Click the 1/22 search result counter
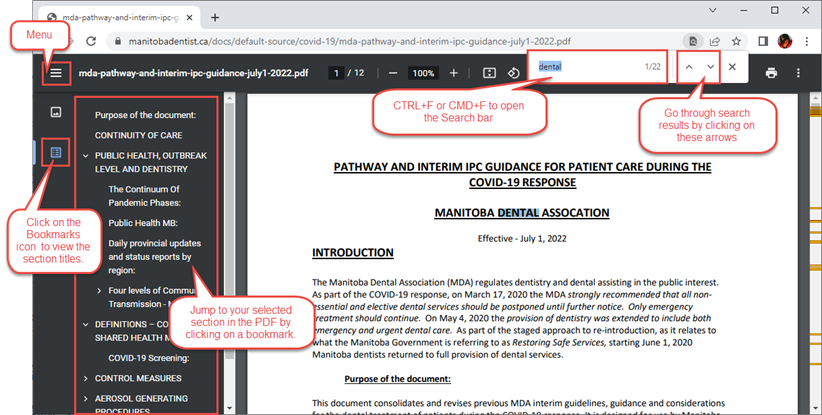The height and width of the screenshot is (415, 822). tap(653, 67)
